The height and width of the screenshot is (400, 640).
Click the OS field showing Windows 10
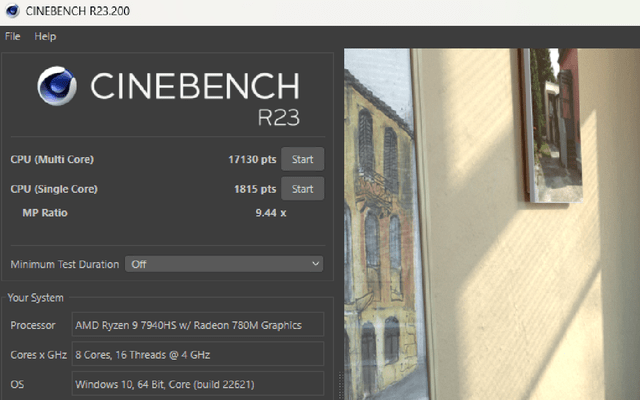(198, 384)
